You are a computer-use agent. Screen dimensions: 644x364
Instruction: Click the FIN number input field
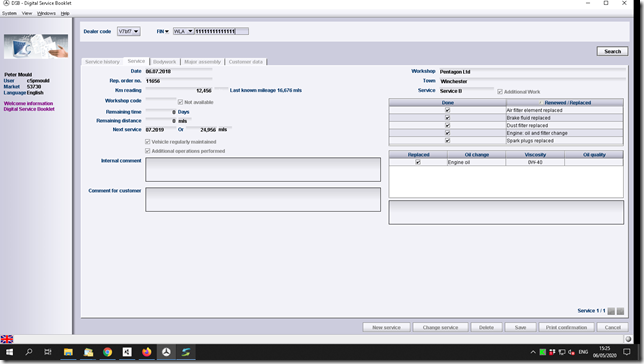tap(221, 31)
